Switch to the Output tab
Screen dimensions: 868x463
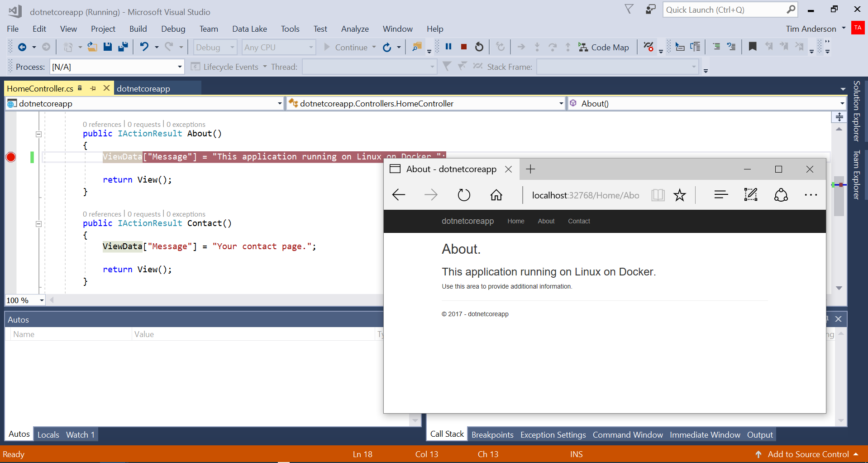[x=760, y=434]
